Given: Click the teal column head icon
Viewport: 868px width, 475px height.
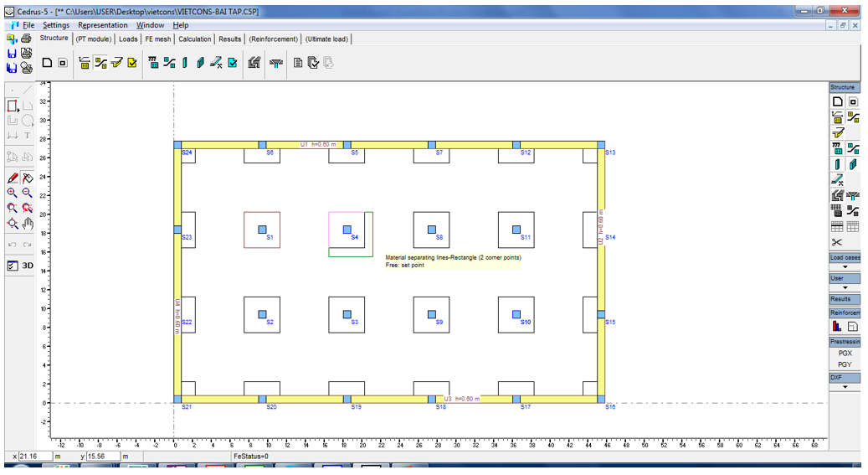Looking at the screenshot, I should (x=275, y=63).
